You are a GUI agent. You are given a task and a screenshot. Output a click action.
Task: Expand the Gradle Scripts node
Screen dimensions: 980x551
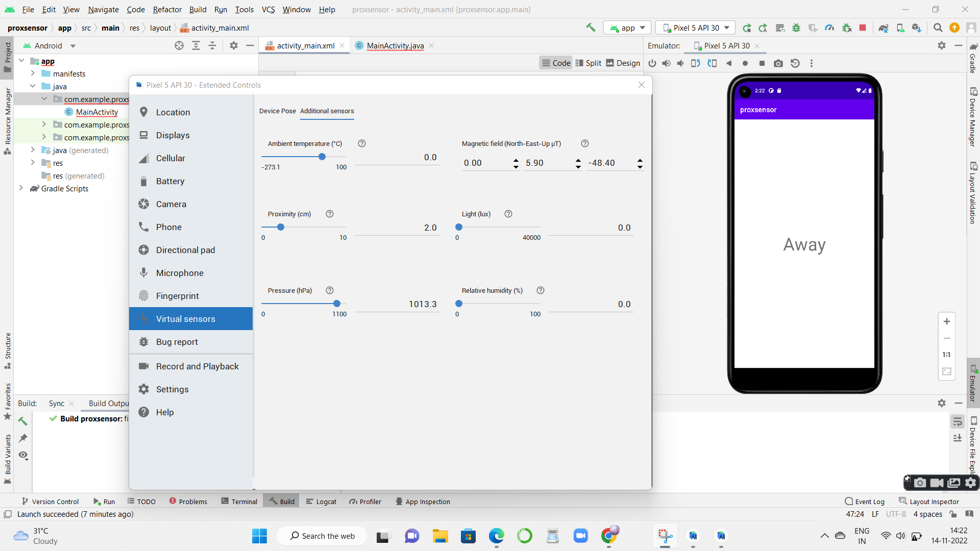21,188
